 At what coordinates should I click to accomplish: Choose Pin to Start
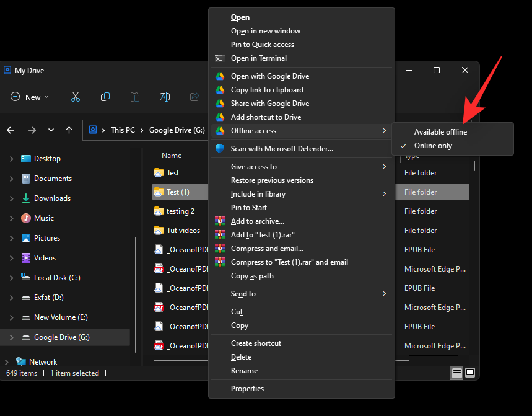[301, 208]
